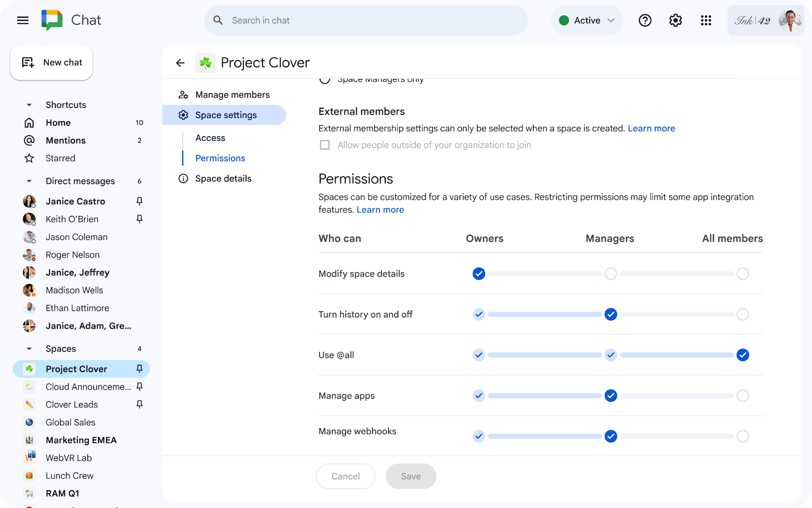This screenshot has width=812, height=508.
Task: Open the settings gear in top bar
Action: [x=675, y=20]
